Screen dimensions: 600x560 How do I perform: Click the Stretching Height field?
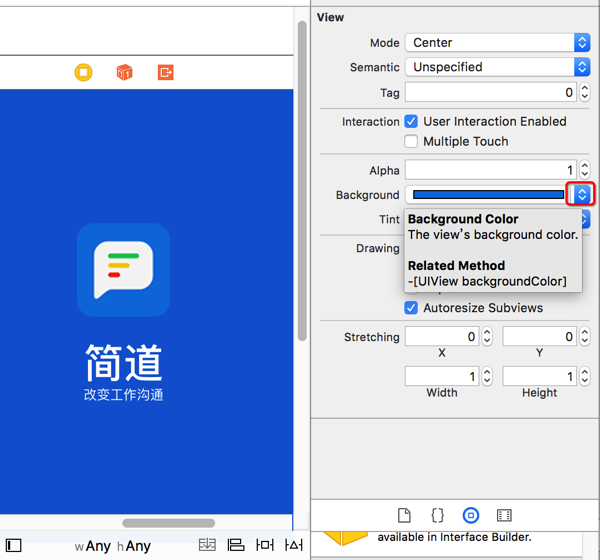pyautogui.click(x=540, y=376)
